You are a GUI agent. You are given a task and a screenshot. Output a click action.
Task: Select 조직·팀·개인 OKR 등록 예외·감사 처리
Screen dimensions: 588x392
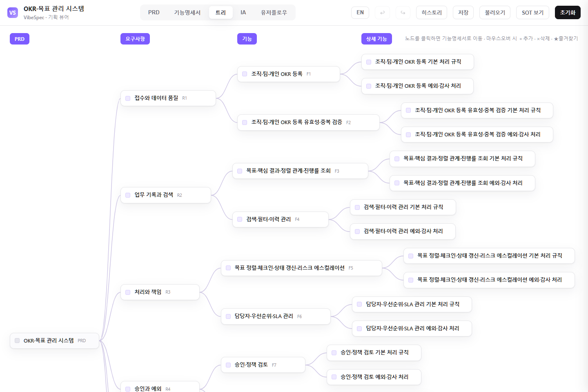pyautogui.click(x=417, y=86)
